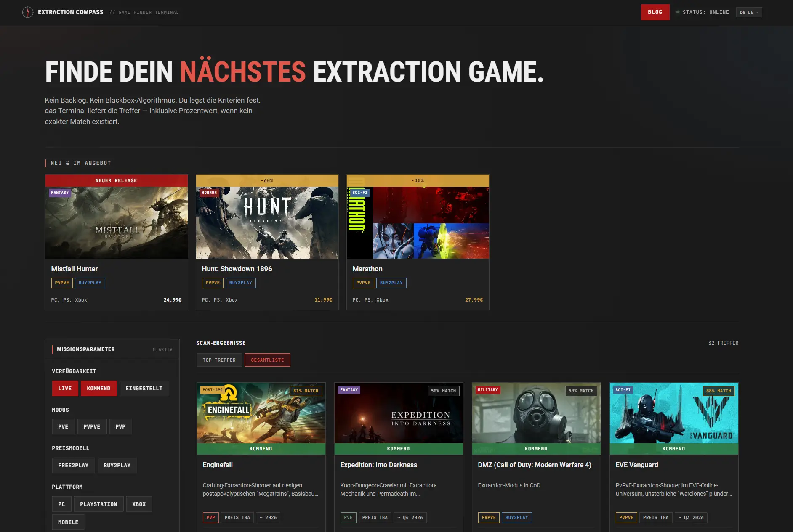The width and height of the screenshot is (793, 532).
Task: Click the Hunt: Showdown 1896 title
Action: [237, 269]
